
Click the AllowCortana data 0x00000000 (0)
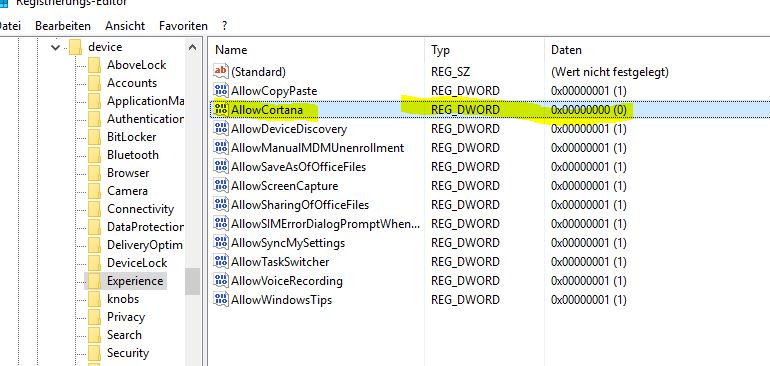coord(589,110)
